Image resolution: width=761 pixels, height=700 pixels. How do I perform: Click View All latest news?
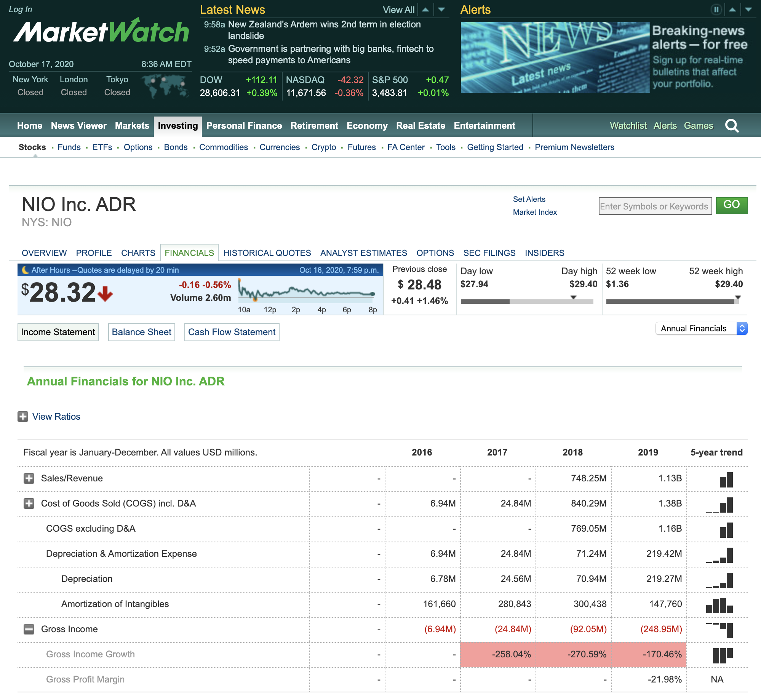(x=398, y=10)
